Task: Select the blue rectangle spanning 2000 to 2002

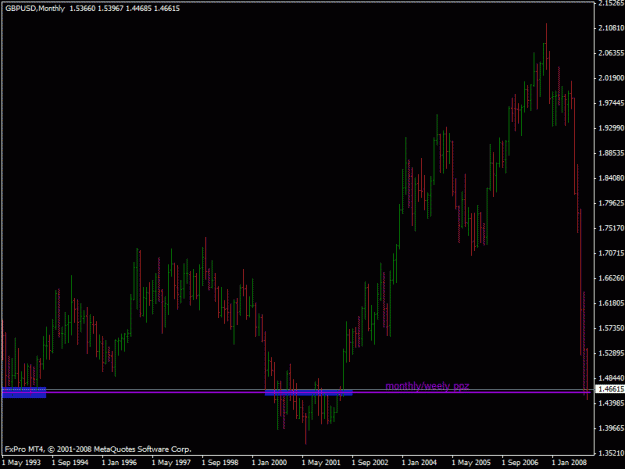Action: coord(309,393)
